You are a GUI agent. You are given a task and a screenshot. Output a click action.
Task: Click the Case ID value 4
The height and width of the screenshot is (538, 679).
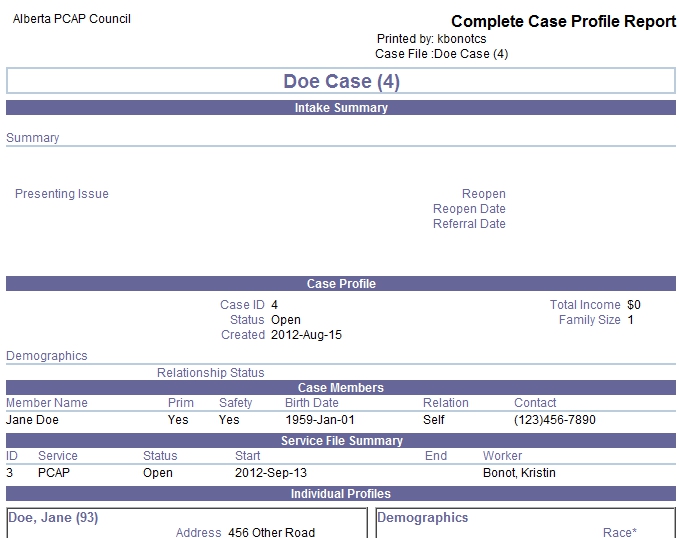pos(274,305)
